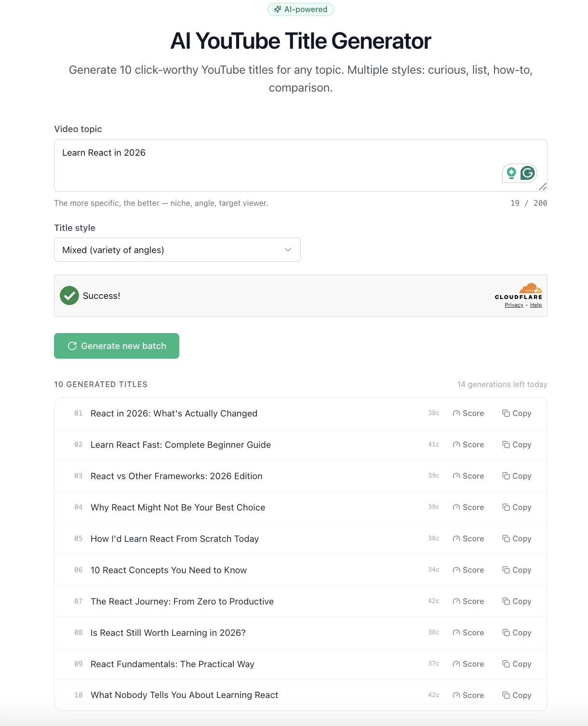Copy "React Fundamentals: The Practical Way" title

coord(517,664)
